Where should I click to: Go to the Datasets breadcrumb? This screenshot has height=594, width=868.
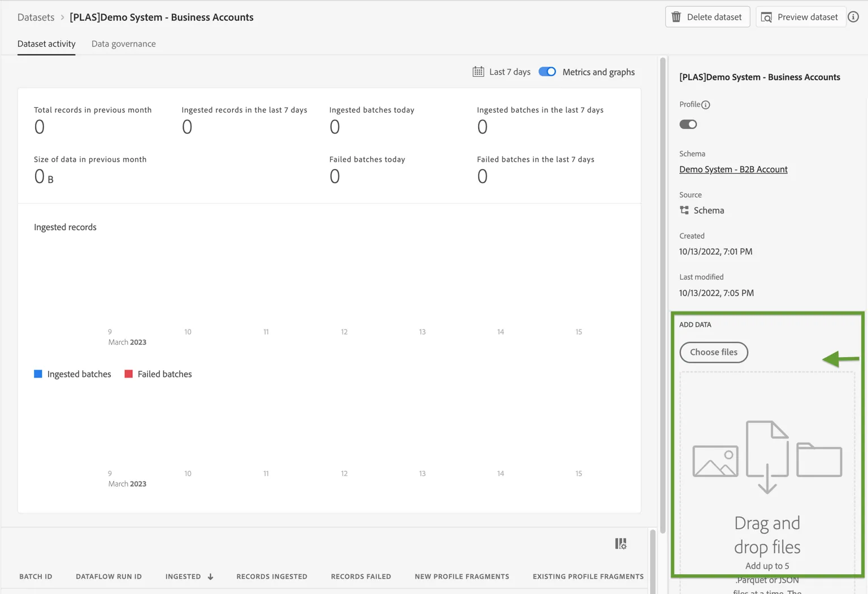(x=36, y=17)
